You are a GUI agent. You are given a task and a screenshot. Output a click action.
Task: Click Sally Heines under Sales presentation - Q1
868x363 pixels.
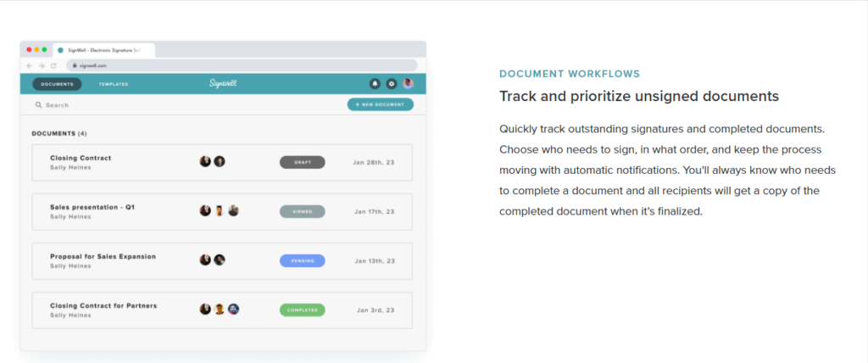point(70,216)
